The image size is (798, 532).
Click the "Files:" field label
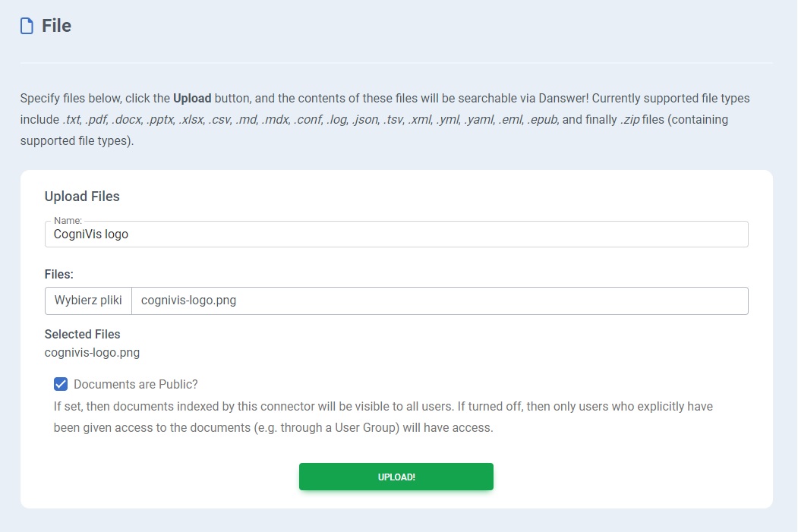point(58,274)
